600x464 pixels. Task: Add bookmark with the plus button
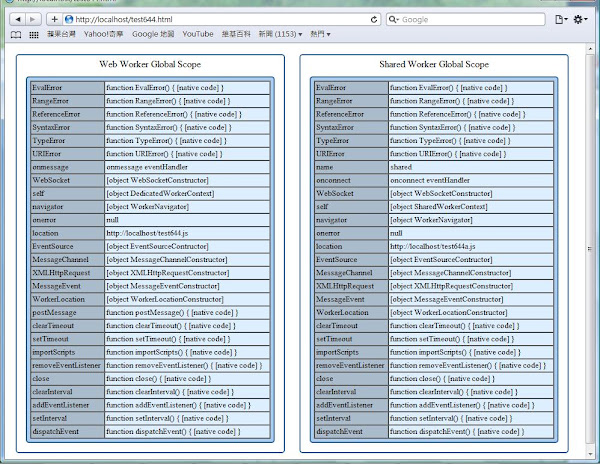pos(54,19)
